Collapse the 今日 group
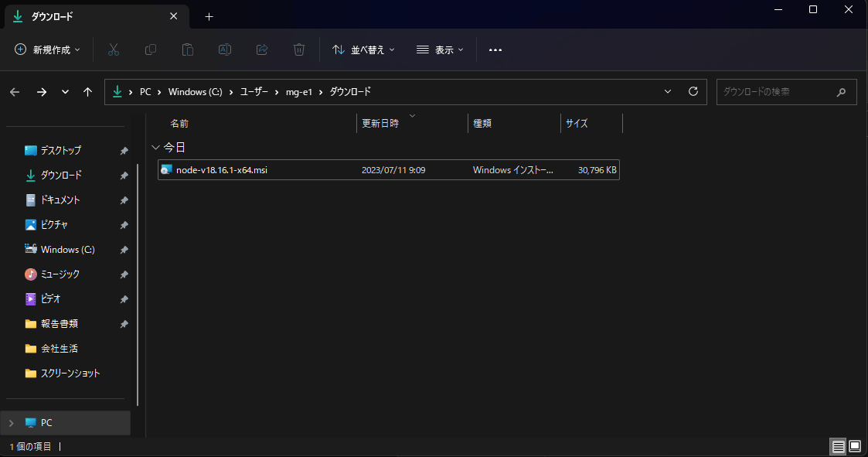The height and width of the screenshot is (457, 868). 155,148
